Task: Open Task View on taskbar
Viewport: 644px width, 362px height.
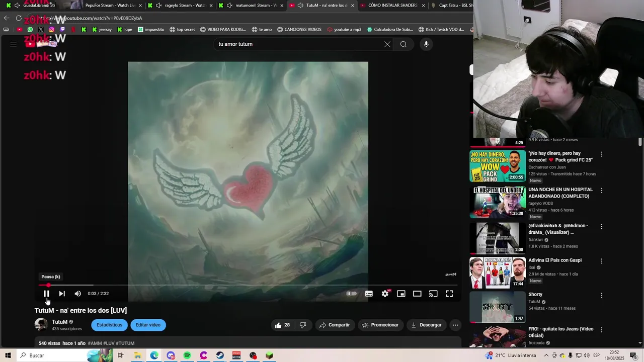Action: pos(121,355)
